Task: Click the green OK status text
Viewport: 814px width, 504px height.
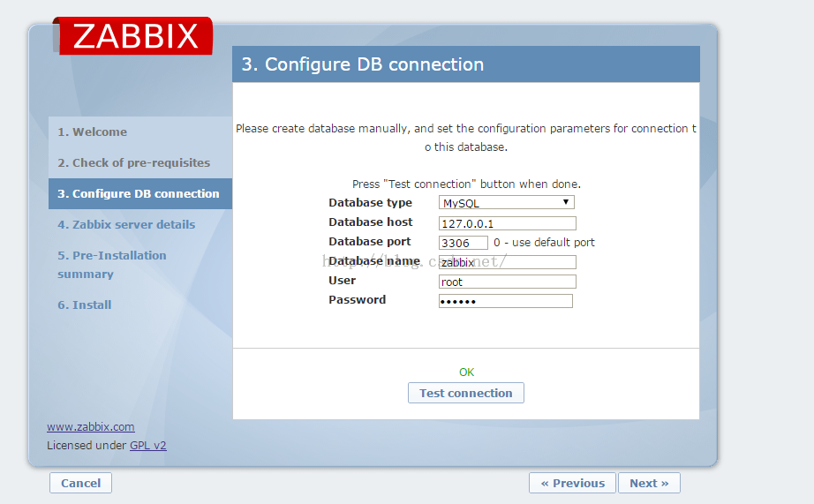Action: point(466,372)
